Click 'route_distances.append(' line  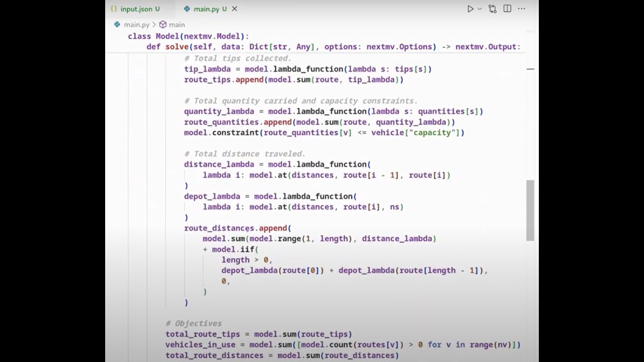point(237,228)
